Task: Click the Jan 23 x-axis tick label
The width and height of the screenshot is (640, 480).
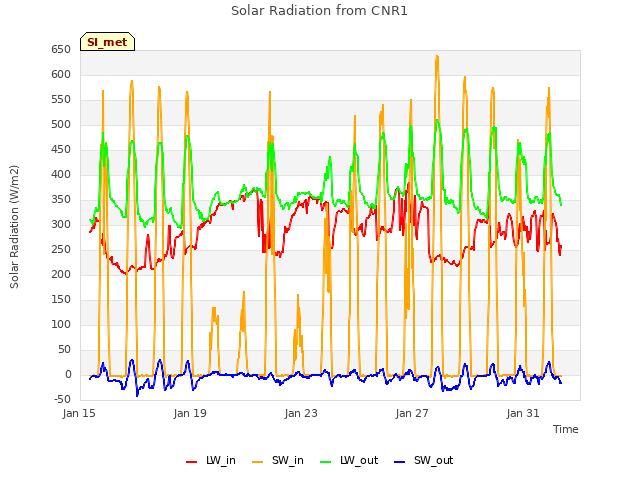Action: click(301, 413)
